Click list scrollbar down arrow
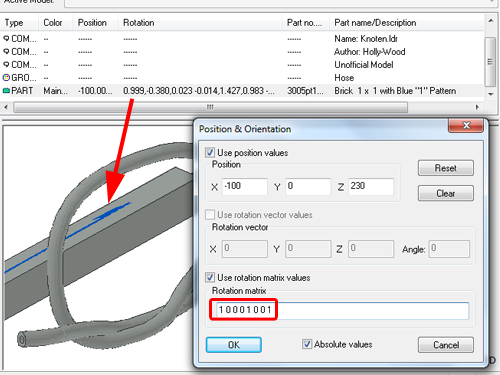This screenshot has height=375, width=500. coord(491,94)
